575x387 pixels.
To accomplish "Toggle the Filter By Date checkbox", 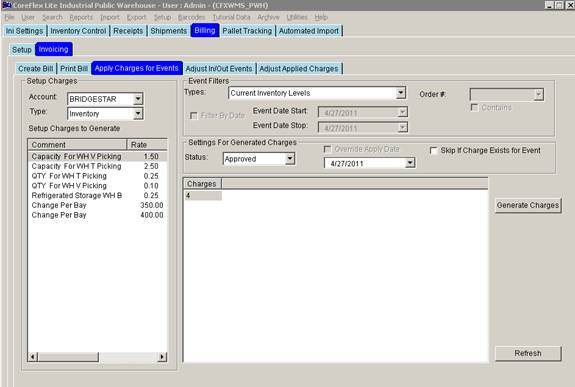I will point(194,116).
